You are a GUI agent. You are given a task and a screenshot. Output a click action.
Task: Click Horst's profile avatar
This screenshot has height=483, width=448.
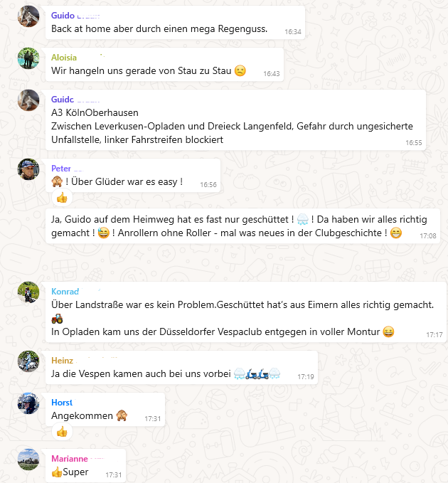click(28, 403)
